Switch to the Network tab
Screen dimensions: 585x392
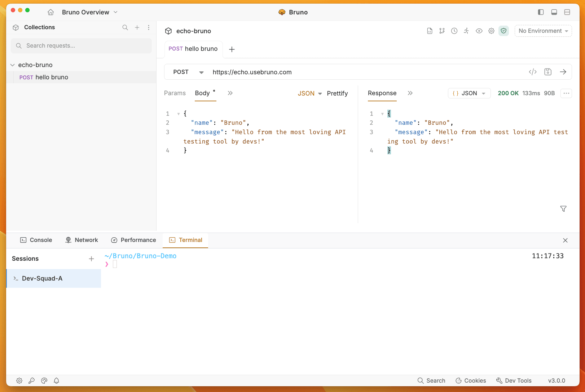point(82,240)
